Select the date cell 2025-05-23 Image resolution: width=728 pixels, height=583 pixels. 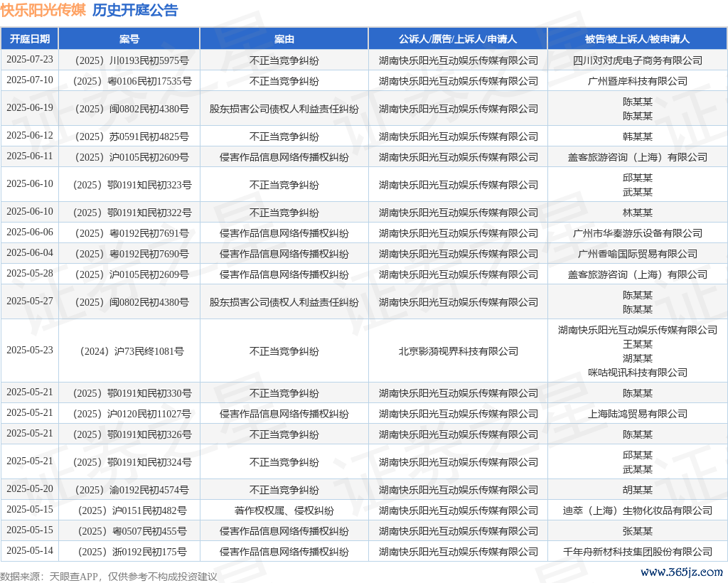tap(30, 350)
